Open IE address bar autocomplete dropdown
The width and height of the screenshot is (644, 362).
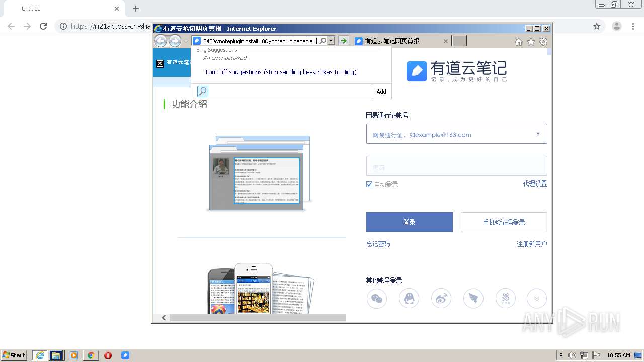tap(331, 41)
